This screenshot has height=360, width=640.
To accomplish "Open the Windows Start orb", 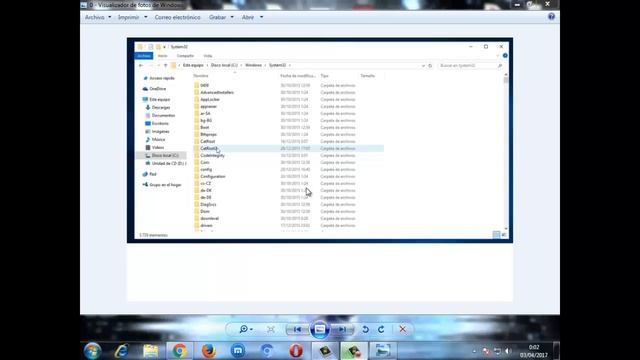I will tap(93, 351).
